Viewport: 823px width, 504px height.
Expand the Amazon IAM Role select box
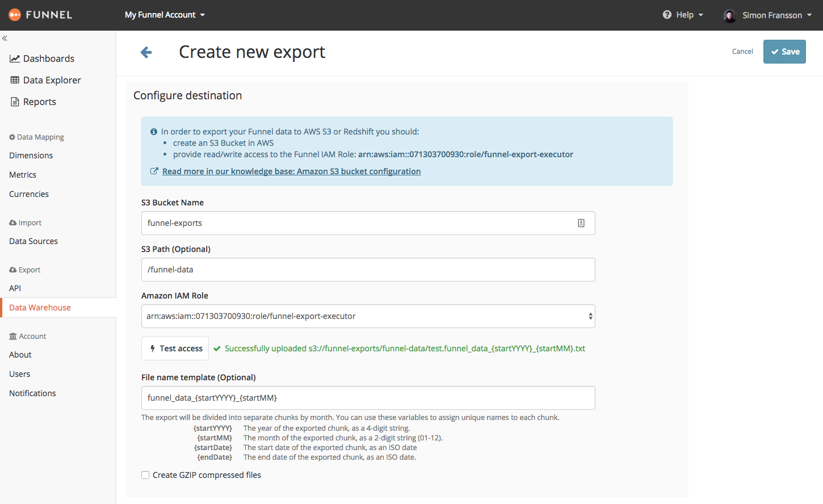click(368, 316)
